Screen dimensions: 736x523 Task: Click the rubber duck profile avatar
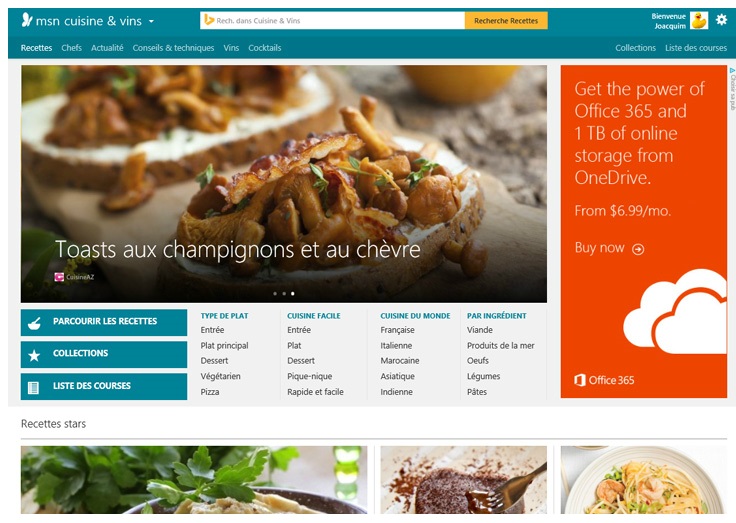tap(698, 21)
